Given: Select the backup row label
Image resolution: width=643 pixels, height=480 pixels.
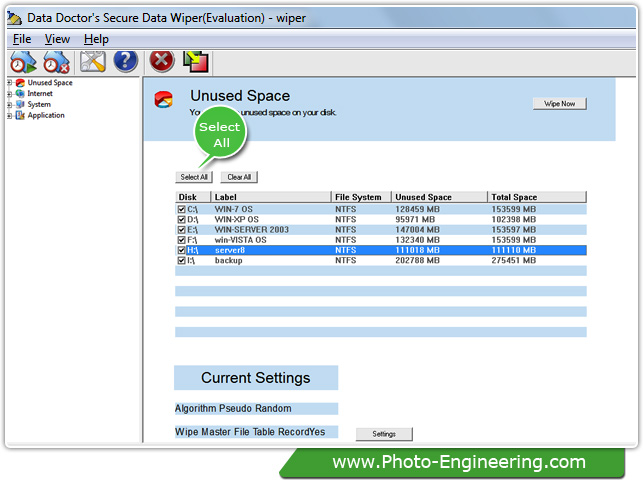Looking at the screenshot, I should tap(228, 261).
